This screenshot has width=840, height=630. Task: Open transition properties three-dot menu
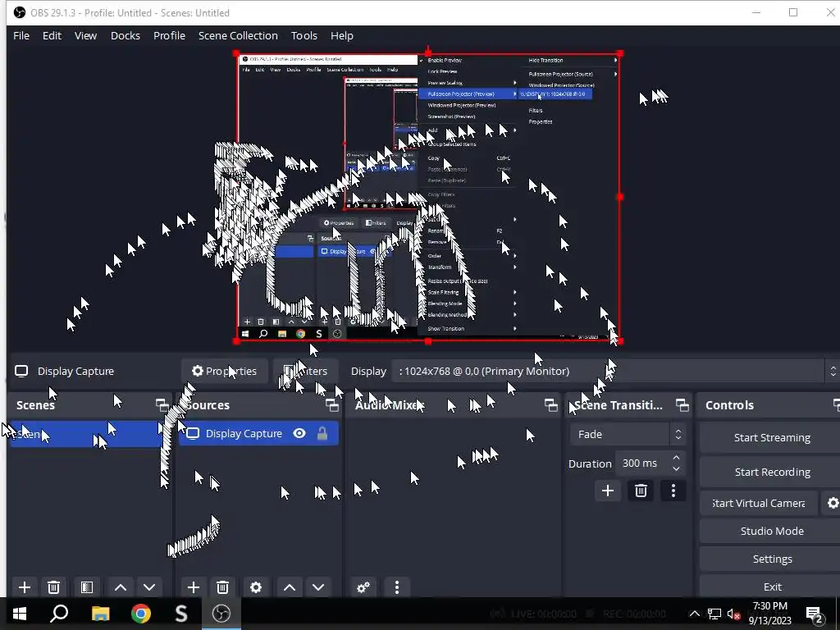(673, 491)
